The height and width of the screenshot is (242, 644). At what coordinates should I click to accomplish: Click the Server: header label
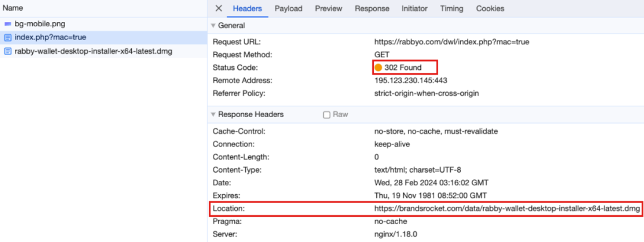click(225, 234)
